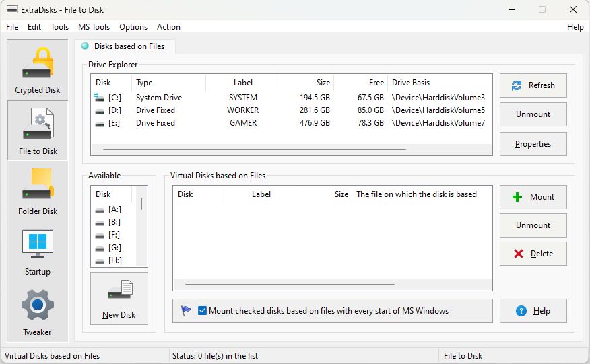Open the Options menu

[x=133, y=27]
